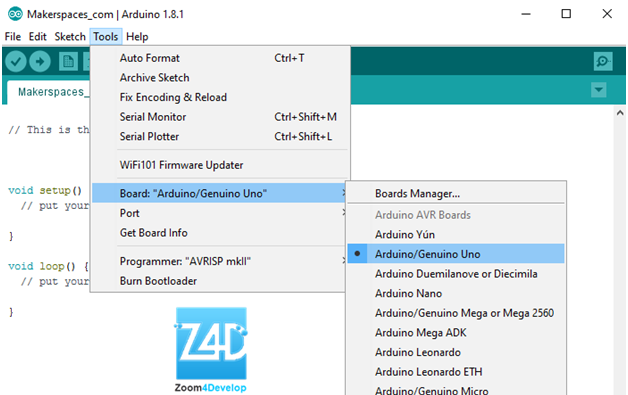Click the editor scrollbar up arrow

pos(620,113)
